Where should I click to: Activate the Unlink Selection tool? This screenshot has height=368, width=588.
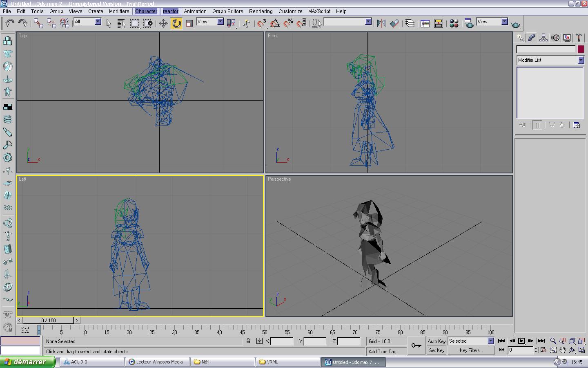[51, 23]
